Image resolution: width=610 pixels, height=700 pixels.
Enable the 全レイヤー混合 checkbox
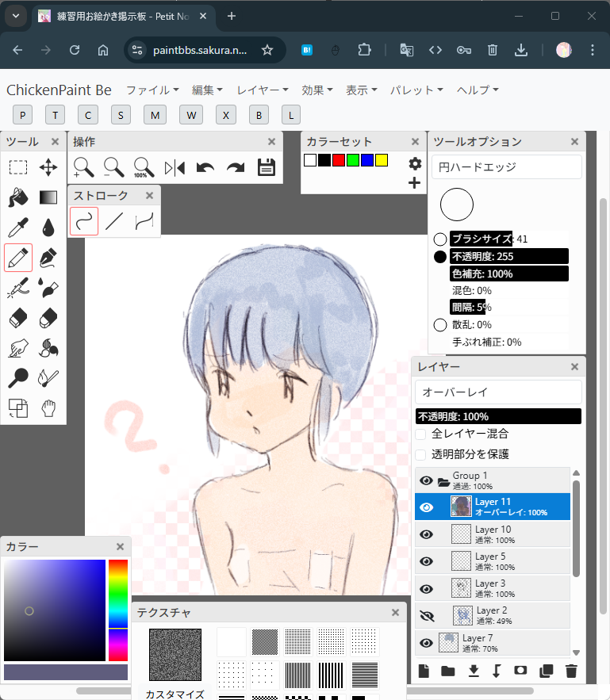click(420, 434)
